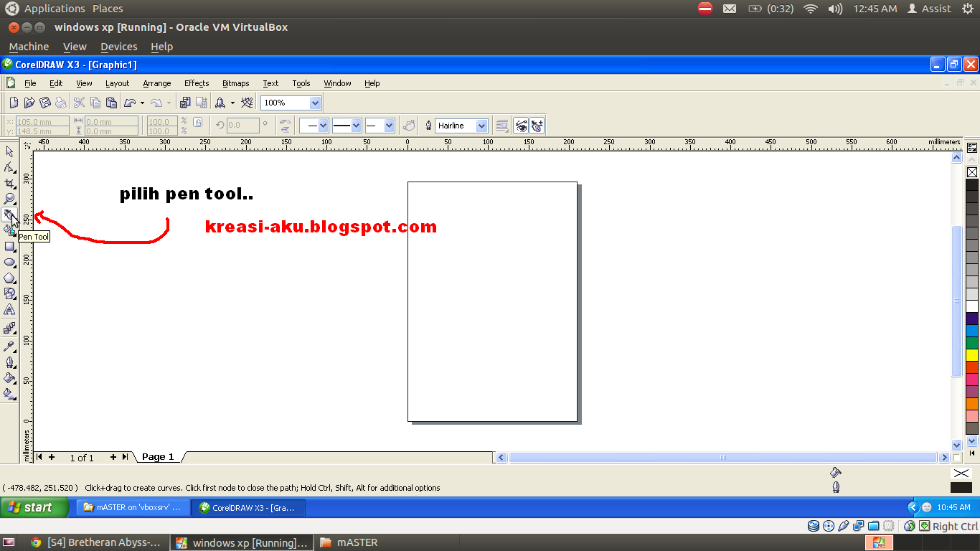Go to the first page navigator button
The image size is (980, 551).
tap(39, 457)
